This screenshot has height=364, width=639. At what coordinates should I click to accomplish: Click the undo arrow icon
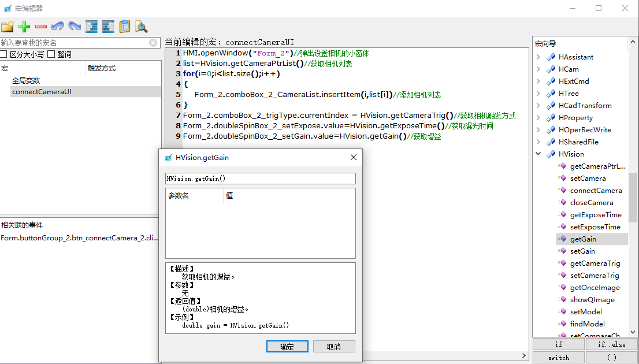pos(58,27)
